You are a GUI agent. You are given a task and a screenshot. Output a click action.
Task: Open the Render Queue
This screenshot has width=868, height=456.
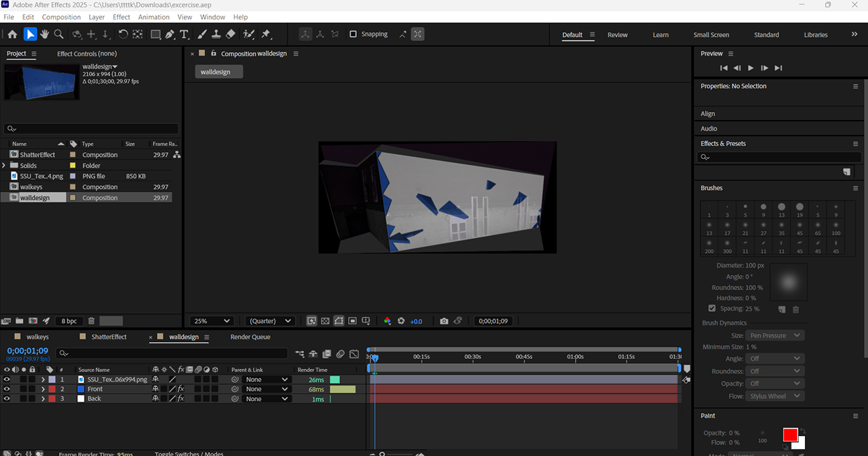tap(250, 336)
